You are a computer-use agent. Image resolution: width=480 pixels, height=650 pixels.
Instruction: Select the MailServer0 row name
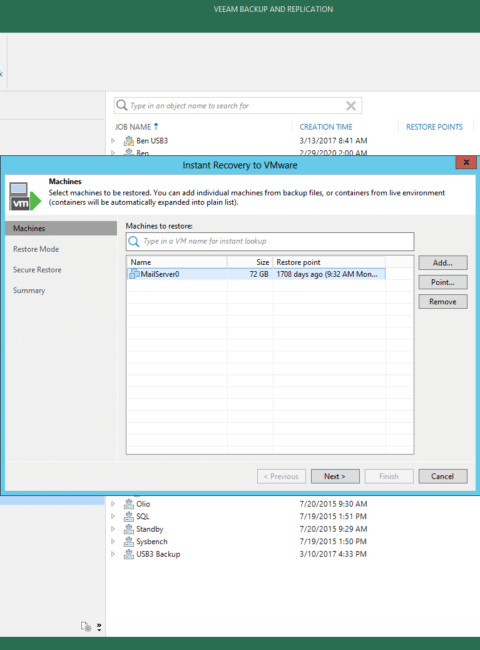pyautogui.click(x=160, y=274)
